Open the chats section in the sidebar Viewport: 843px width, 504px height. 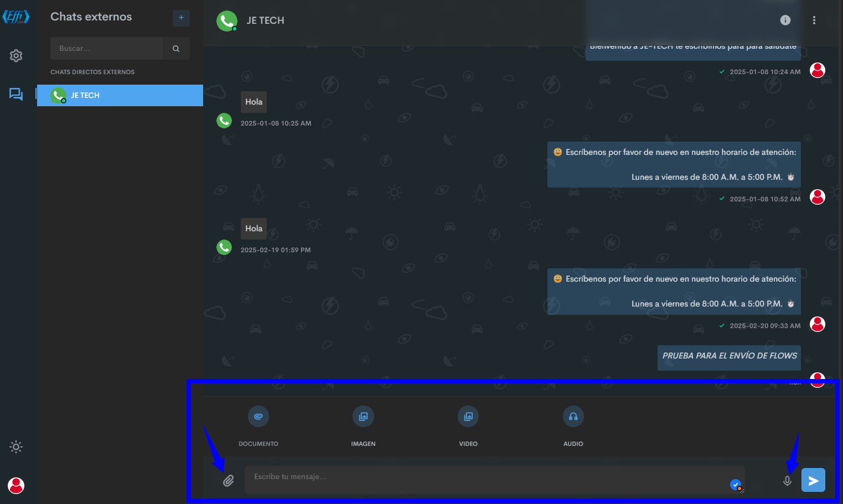(x=16, y=94)
